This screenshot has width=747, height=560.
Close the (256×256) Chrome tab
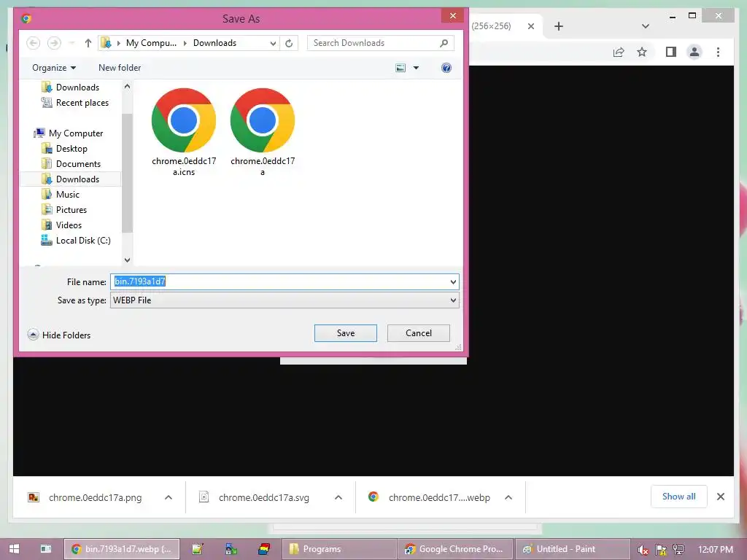(531, 26)
